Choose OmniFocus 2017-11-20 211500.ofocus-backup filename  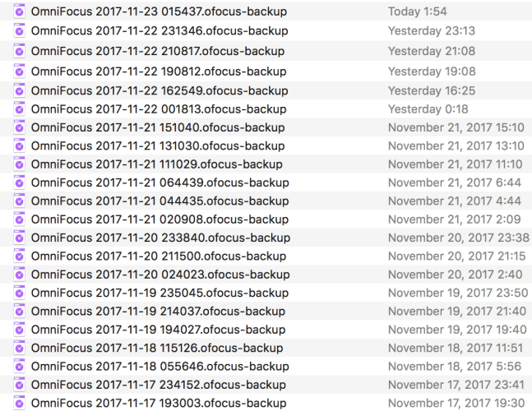tap(159, 256)
